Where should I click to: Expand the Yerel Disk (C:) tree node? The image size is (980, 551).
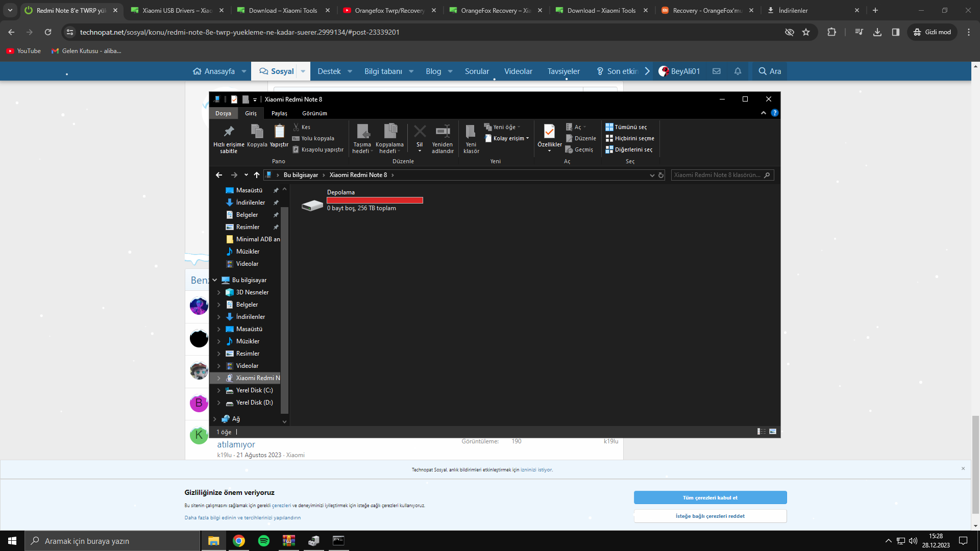pyautogui.click(x=219, y=390)
